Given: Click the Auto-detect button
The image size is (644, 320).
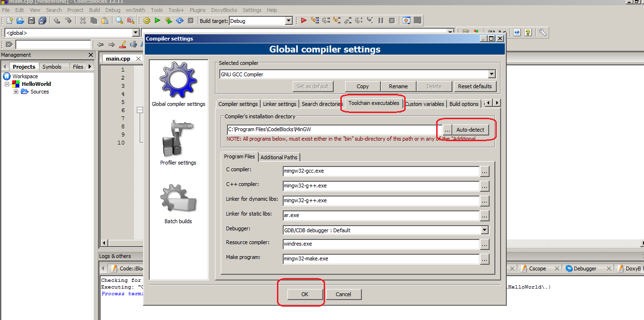Looking at the screenshot, I should tap(470, 130).
